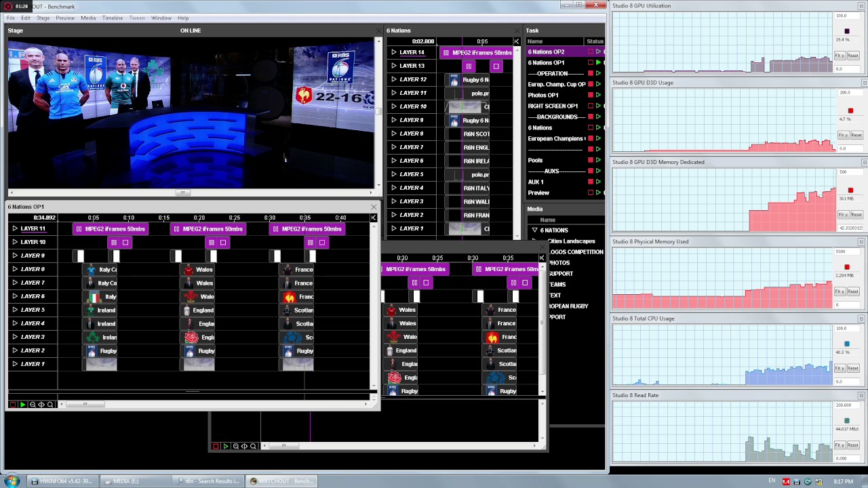Click zoom-to-fit icon in 6 Nations OP1 timeline

[x=41, y=405]
